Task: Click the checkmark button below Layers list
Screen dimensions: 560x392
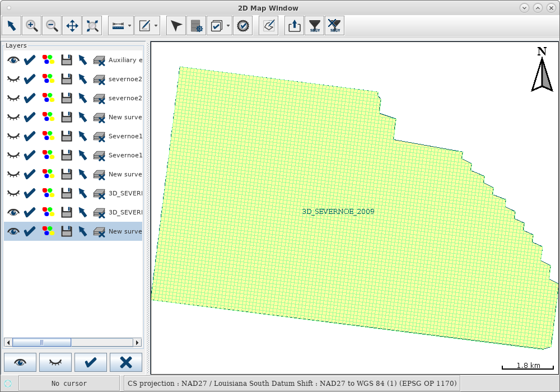Action: (x=91, y=362)
